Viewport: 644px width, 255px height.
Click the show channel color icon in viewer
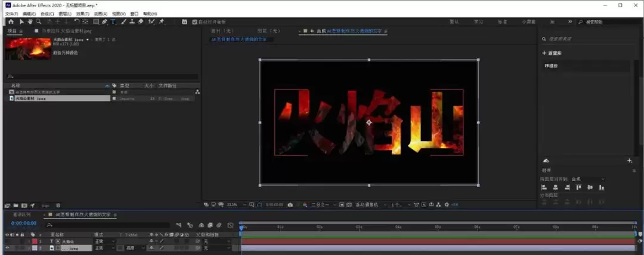(305, 204)
